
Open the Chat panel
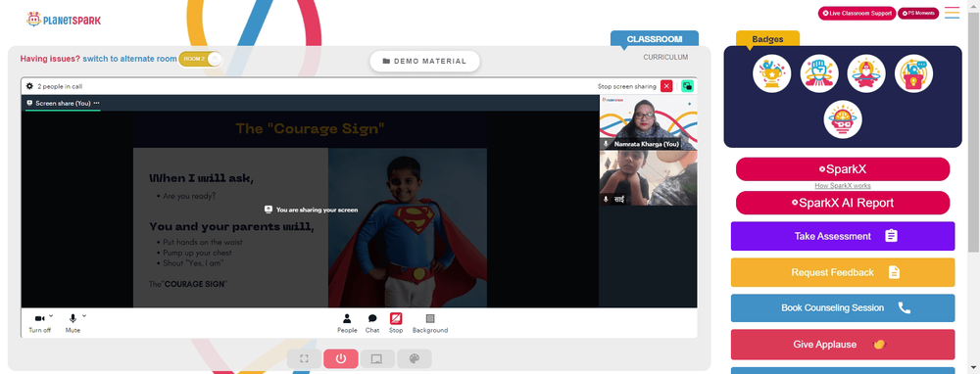[372, 323]
